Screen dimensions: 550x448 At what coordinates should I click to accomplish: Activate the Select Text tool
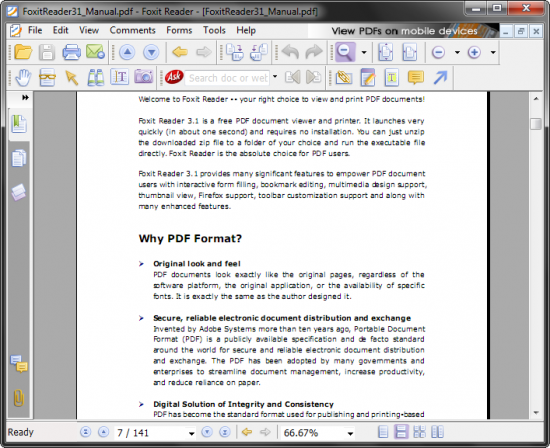pyautogui.click(x=119, y=78)
